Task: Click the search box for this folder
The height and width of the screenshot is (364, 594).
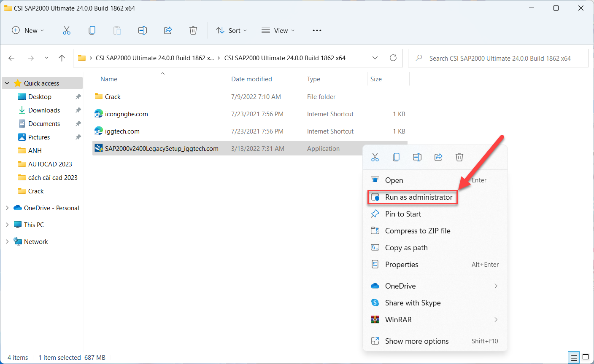Action: pos(498,58)
